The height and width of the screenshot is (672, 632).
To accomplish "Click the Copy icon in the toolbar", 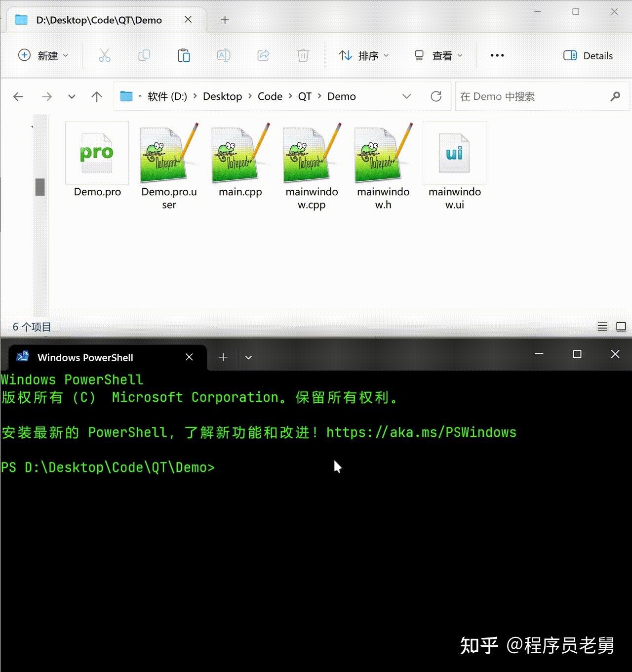I will click(144, 55).
